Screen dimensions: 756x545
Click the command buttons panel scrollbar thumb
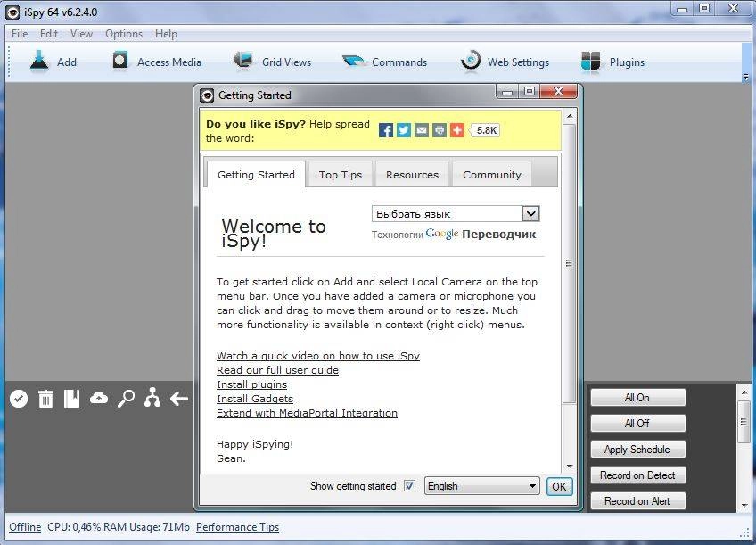(x=744, y=422)
